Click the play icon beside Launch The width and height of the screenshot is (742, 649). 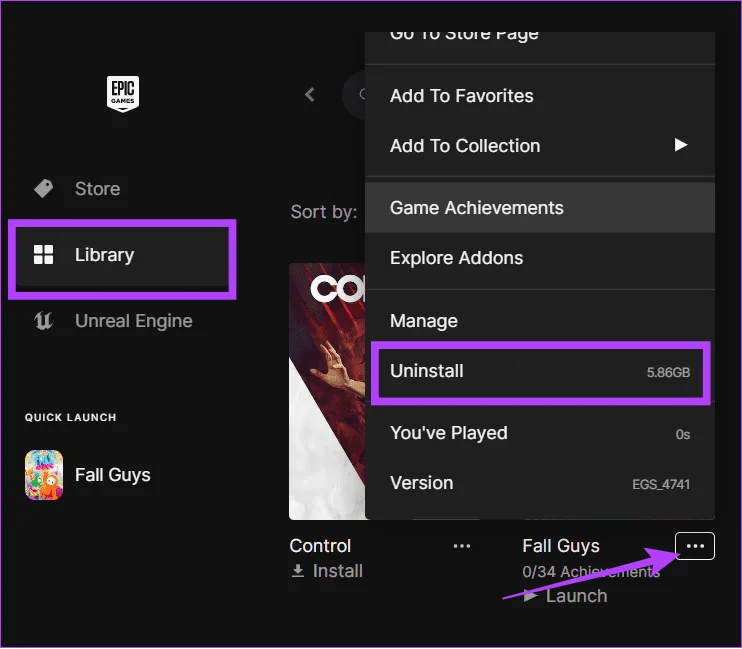click(x=530, y=596)
